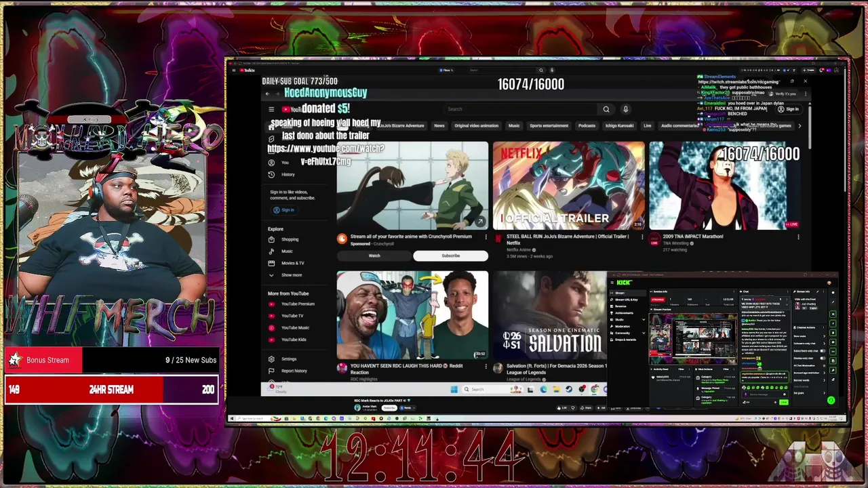Screen dimensions: 868x488
Task: Click the YouTube search input field
Action: click(x=520, y=109)
